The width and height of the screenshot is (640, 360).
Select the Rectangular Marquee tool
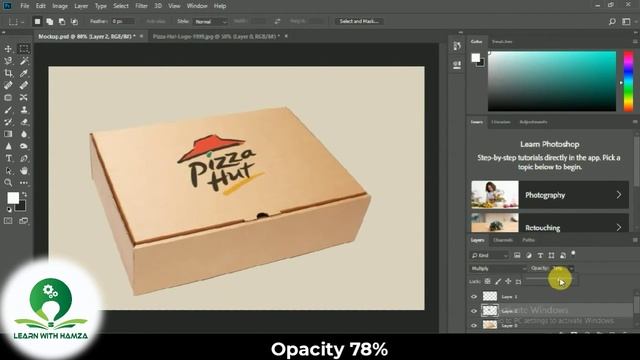click(24, 49)
